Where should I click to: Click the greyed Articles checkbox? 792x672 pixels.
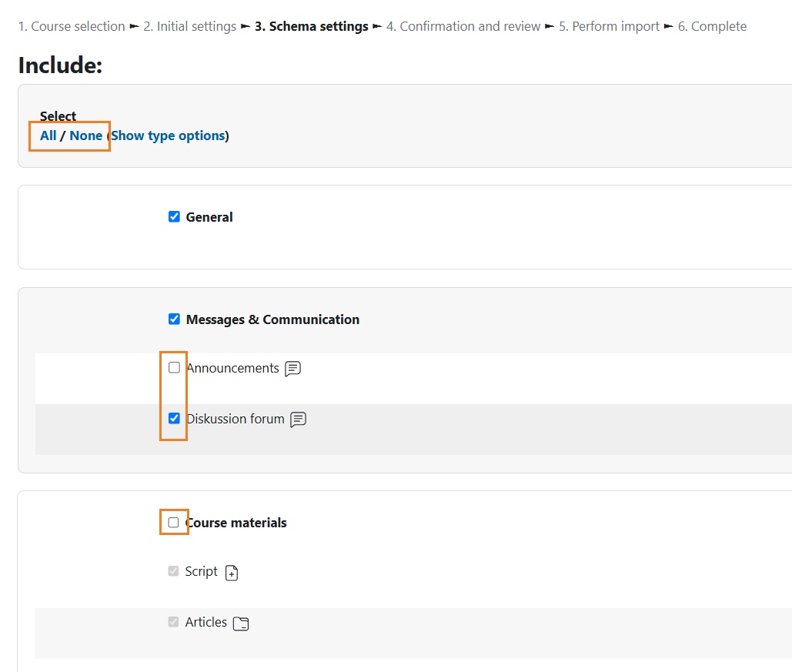pyautogui.click(x=173, y=621)
